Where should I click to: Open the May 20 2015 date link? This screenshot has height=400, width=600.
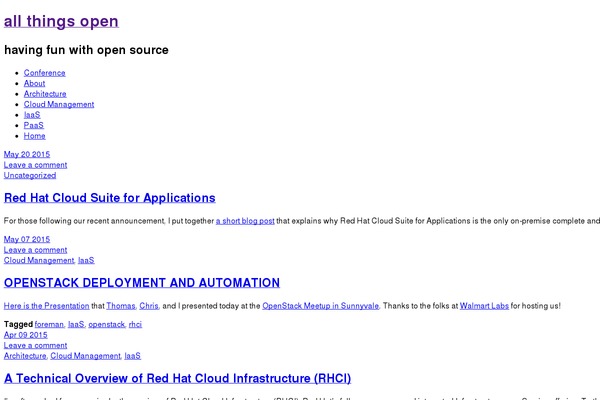pyautogui.click(x=27, y=154)
